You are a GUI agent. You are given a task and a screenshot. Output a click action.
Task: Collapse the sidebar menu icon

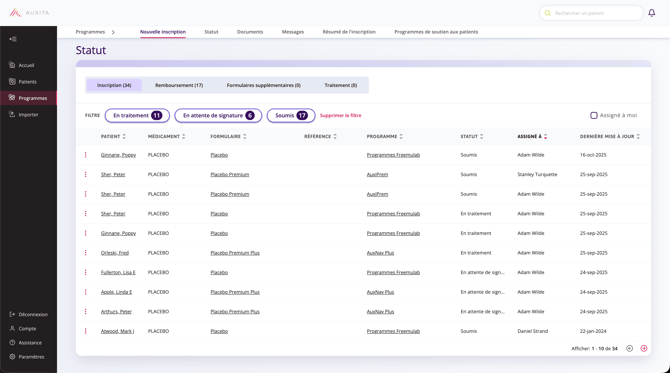click(x=13, y=39)
